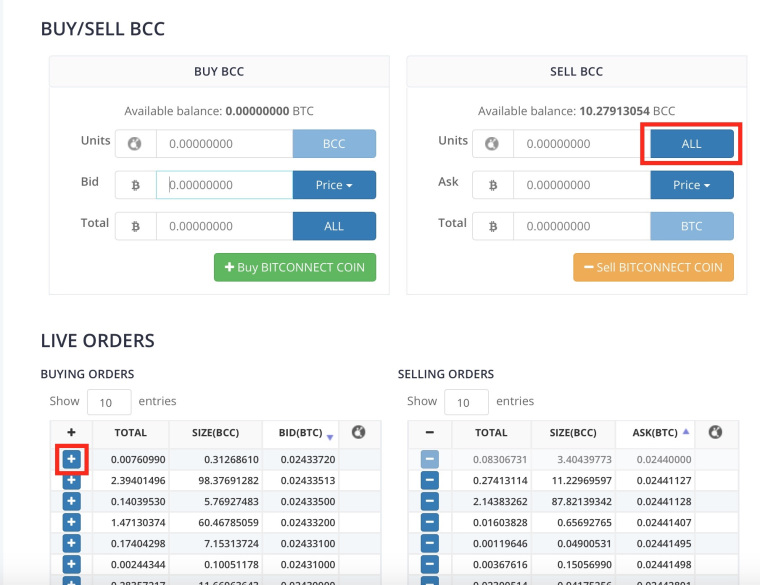
Task: Click available balance 0.00000000 BTC
Action: (269, 111)
